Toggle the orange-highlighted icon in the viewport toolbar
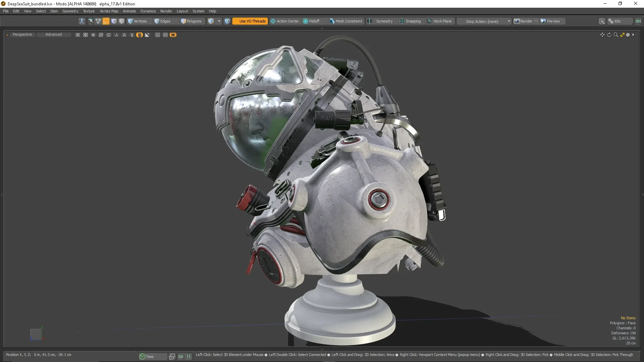The height and width of the screenshot is (362, 644). [140, 35]
